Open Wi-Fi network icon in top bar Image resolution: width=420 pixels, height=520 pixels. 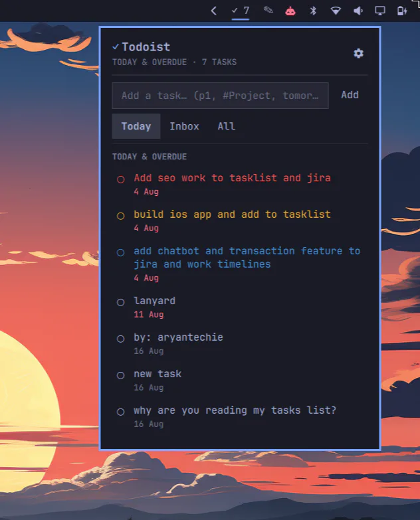[x=336, y=11]
